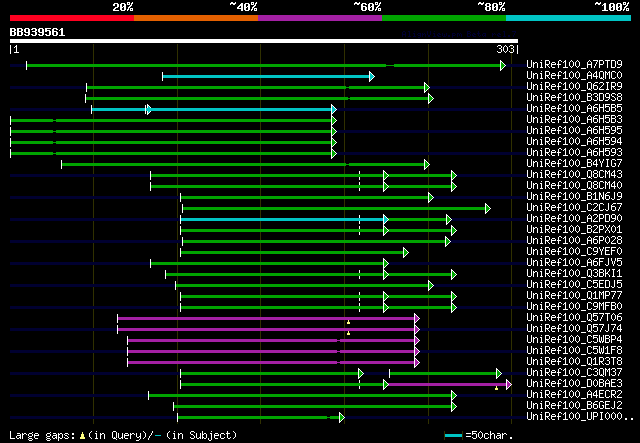The width and height of the screenshot is (640, 443).
Task: Click the orange ~40% identity legend segment
Action: click(x=196, y=18)
